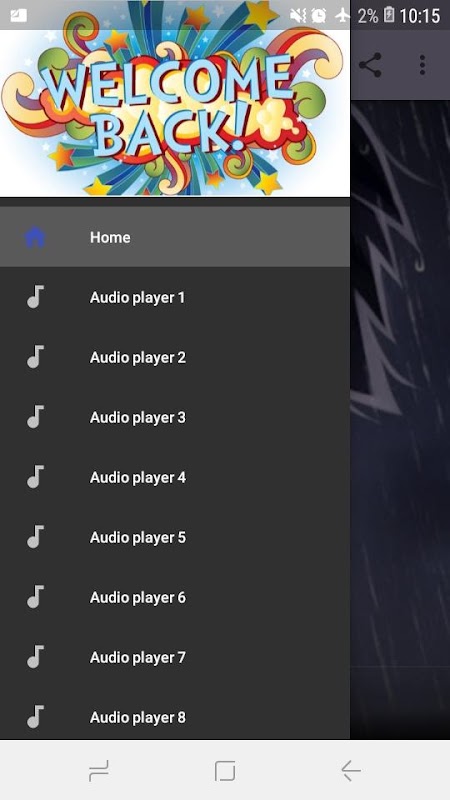Open recent apps from navigation bar
450x800 pixels.
coord(99,770)
